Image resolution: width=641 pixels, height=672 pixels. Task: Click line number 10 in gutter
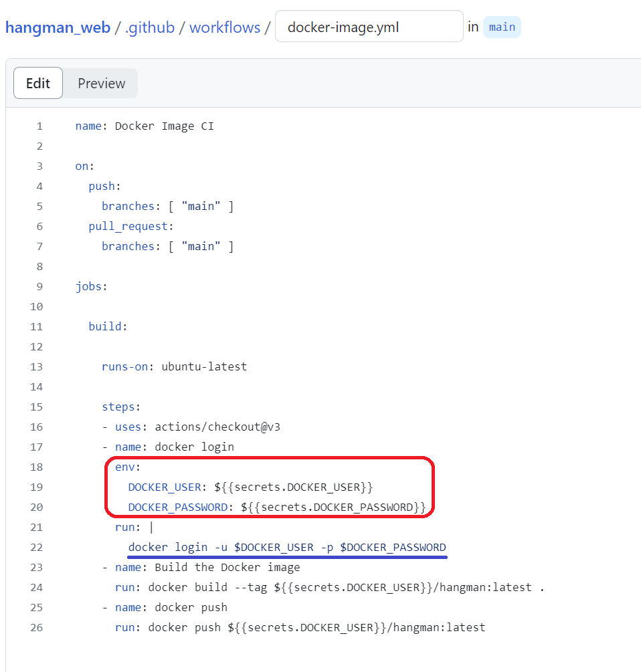[x=36, y=307]
